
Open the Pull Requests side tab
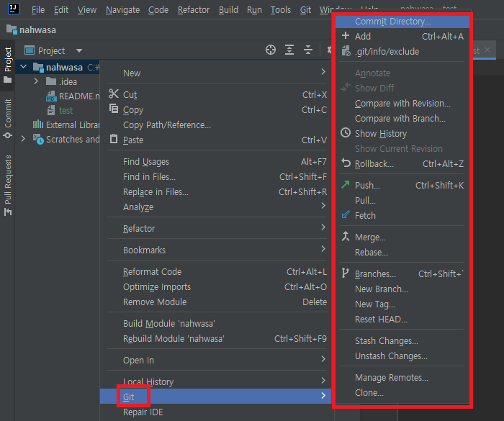(x=8, y=186)
